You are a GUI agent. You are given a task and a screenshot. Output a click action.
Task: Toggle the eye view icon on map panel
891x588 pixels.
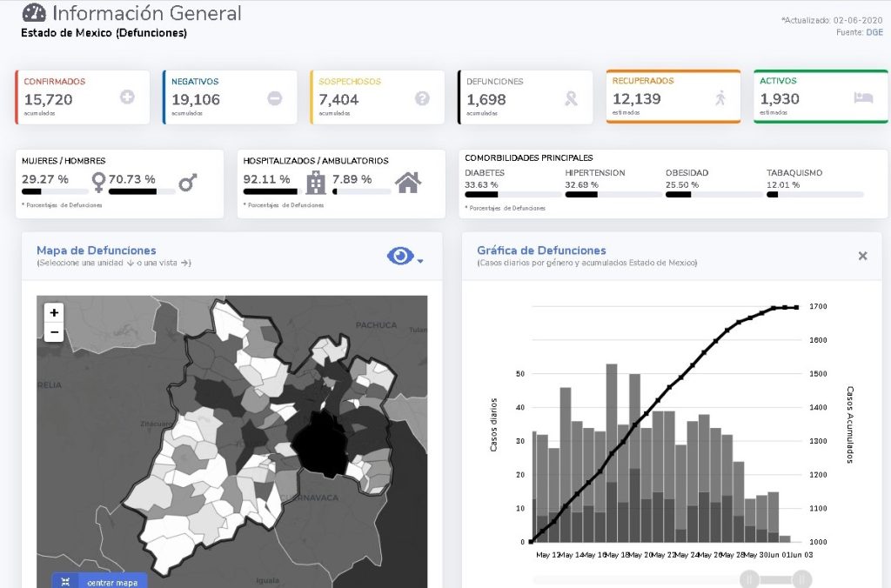(399, 256)
